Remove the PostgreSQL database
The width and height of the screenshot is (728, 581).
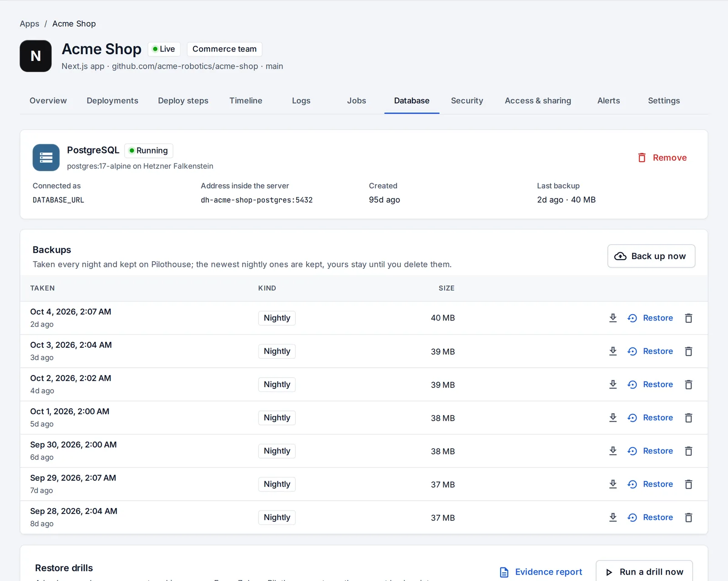click(x=662, y=158)
